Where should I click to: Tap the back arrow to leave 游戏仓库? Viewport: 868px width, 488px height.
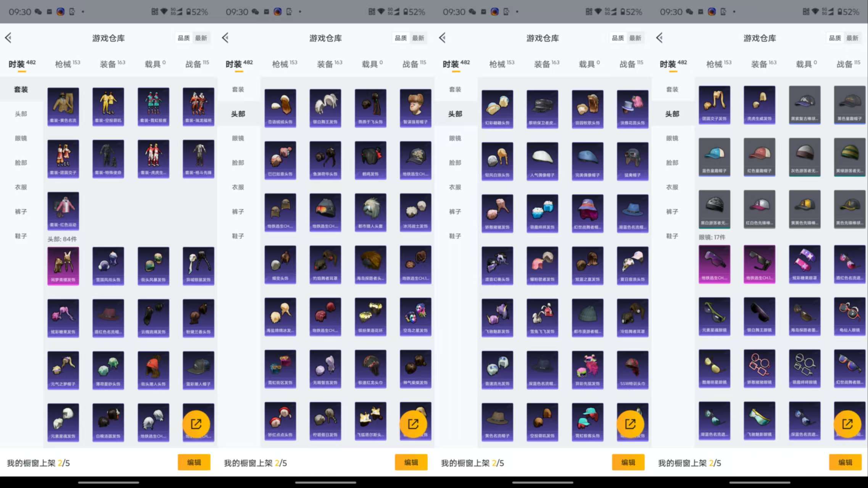(x=8, y=38)
